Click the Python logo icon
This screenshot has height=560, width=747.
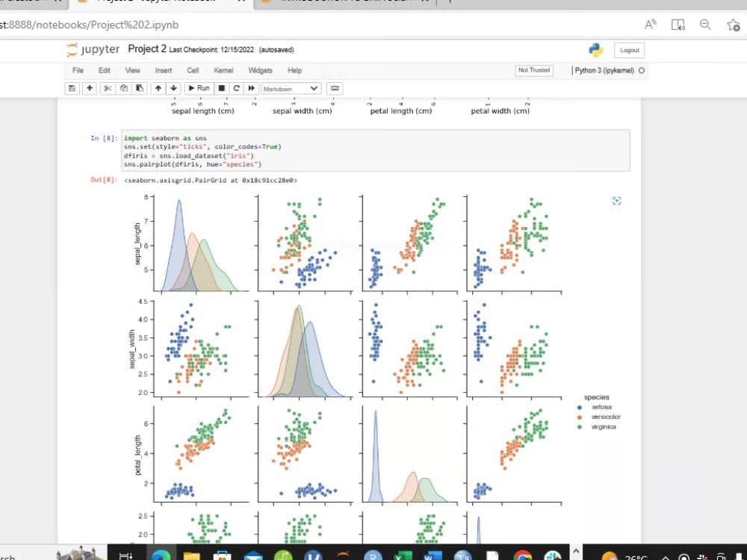click(595, 50)
